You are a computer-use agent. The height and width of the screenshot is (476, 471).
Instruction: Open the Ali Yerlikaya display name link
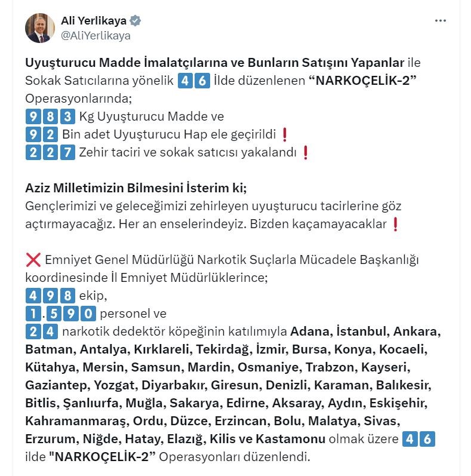[94, 21]
